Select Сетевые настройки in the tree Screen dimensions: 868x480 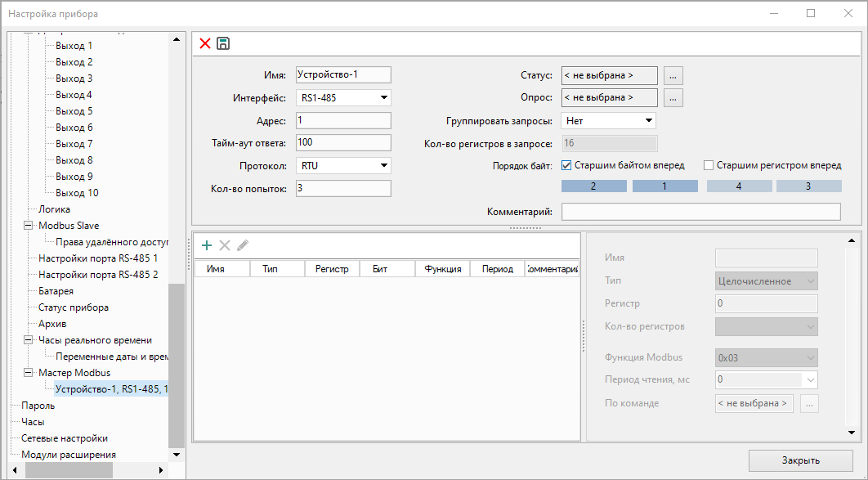pyautogui.click(x=65, y=438)
